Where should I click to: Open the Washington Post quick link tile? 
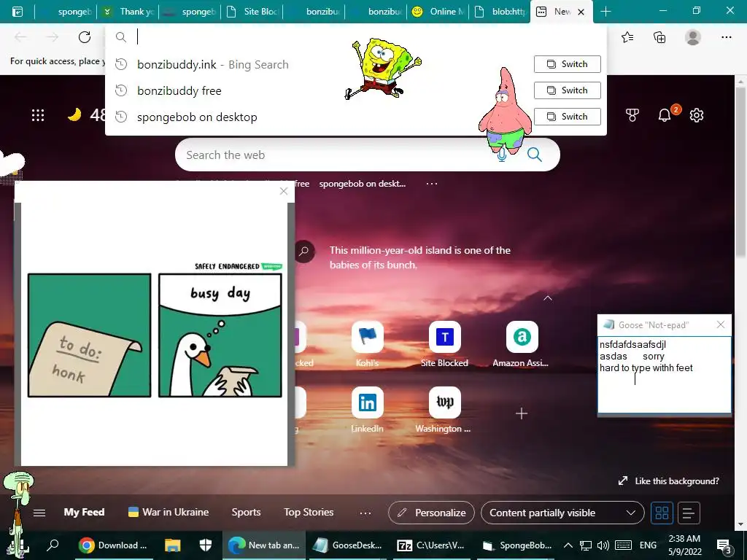tap(444, 410)
